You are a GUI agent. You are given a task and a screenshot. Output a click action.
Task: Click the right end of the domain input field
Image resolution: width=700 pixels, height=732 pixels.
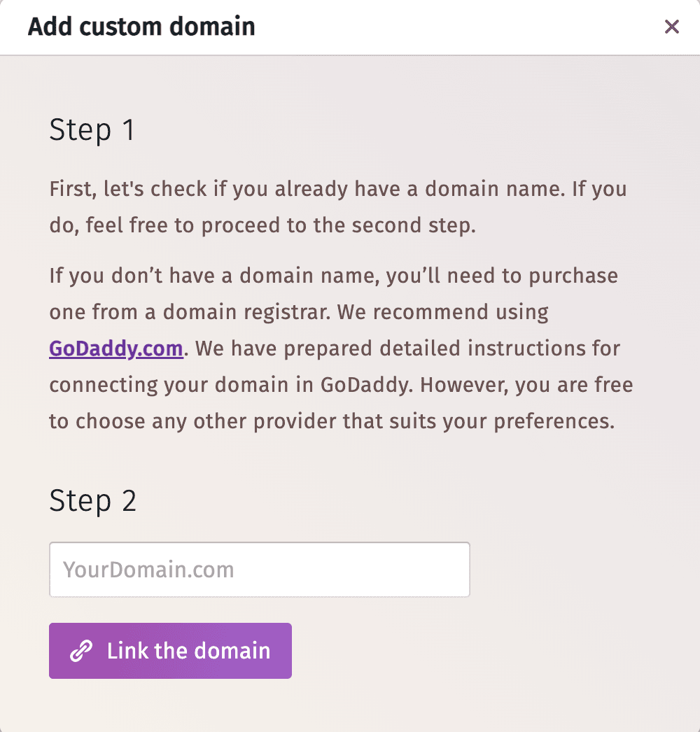pyautogui.click(x=448, y=570)
